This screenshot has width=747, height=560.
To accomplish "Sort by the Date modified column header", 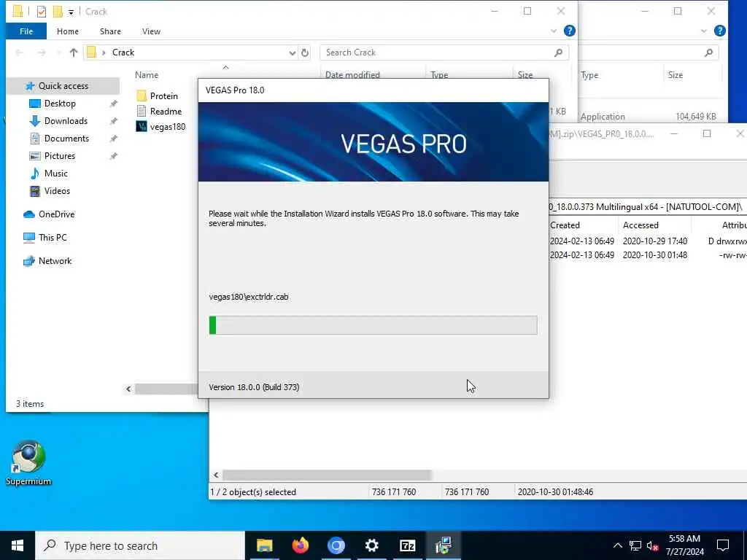I will [x=352, y=75].
